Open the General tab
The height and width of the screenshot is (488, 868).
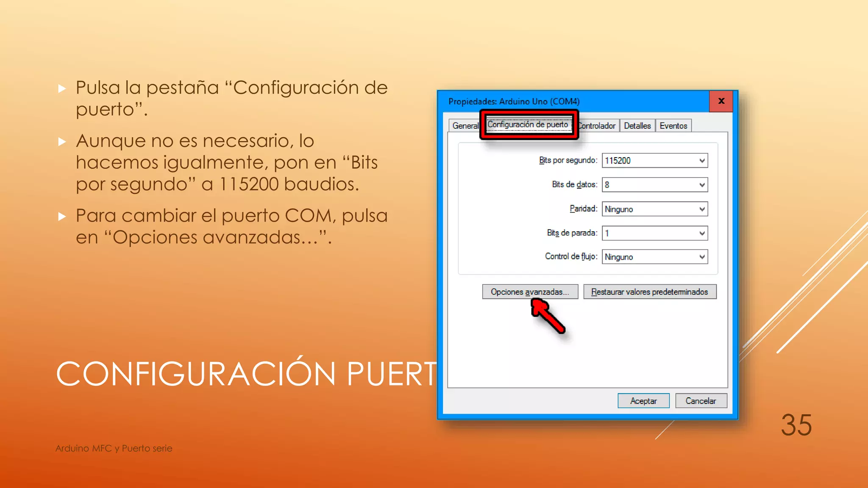tap(465, 126)
